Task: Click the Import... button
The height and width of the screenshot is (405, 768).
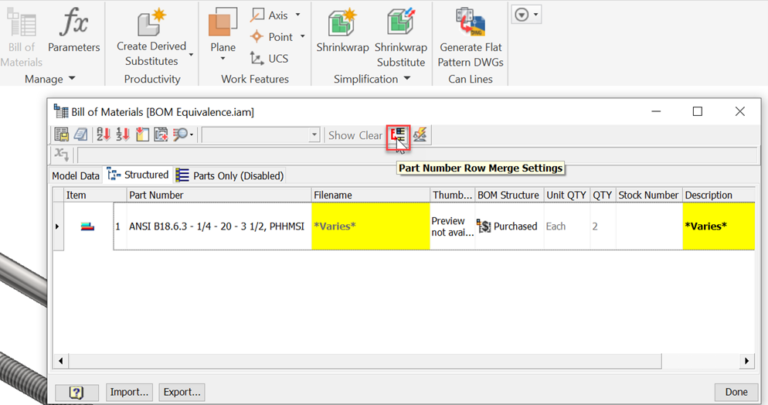Action: [x=130, y=392]
